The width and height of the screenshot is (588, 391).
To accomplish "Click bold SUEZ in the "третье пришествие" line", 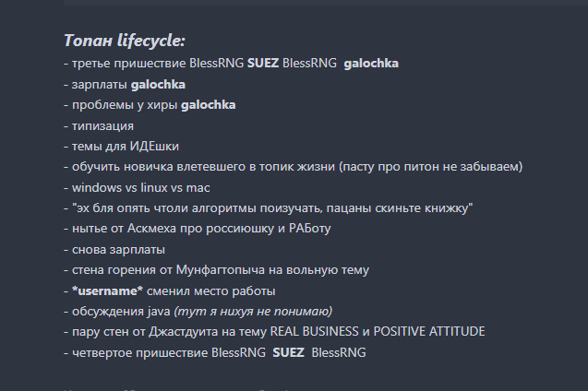I will click(x=263, y=64).
